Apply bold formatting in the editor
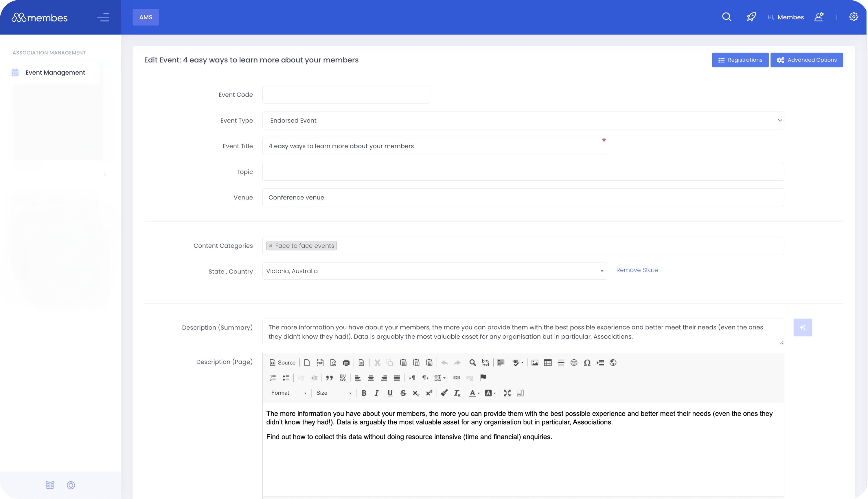 coord(364,393)
